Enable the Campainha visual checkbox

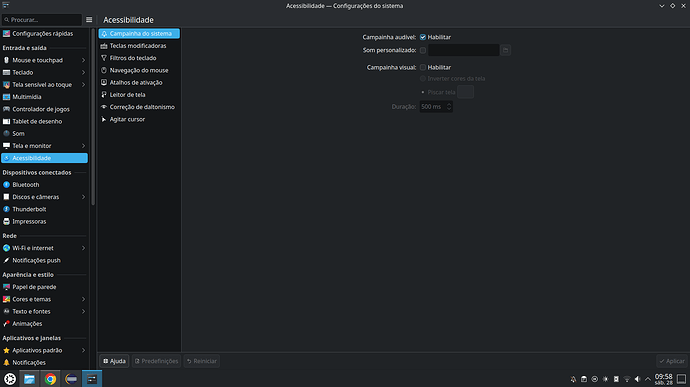[423, 67]
